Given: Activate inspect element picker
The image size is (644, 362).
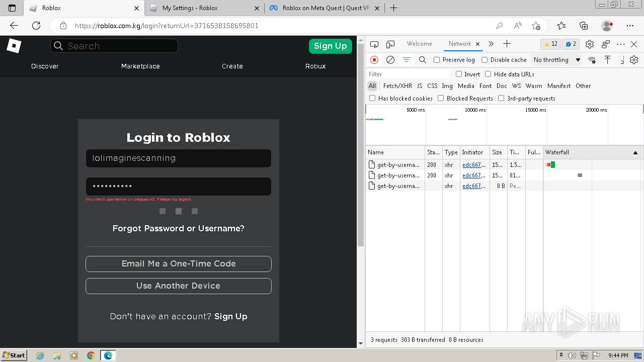Looking at the screenshot, I should point(374,44).
